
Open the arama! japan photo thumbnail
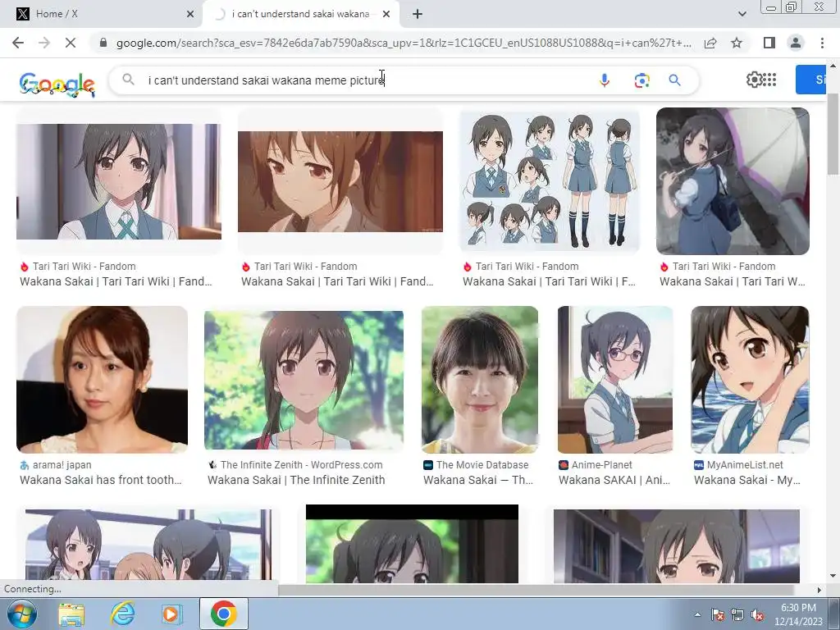[102, 379]
